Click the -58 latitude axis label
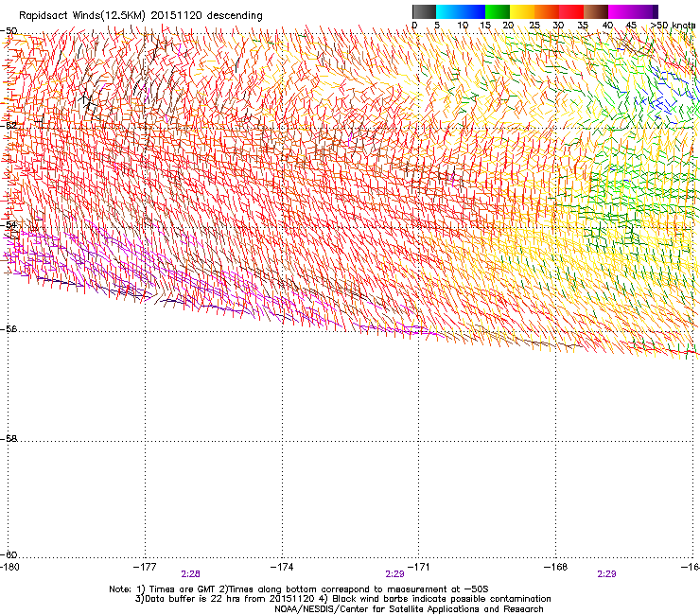The height and width of the screenshot is (615, 700). click(9, 439)
